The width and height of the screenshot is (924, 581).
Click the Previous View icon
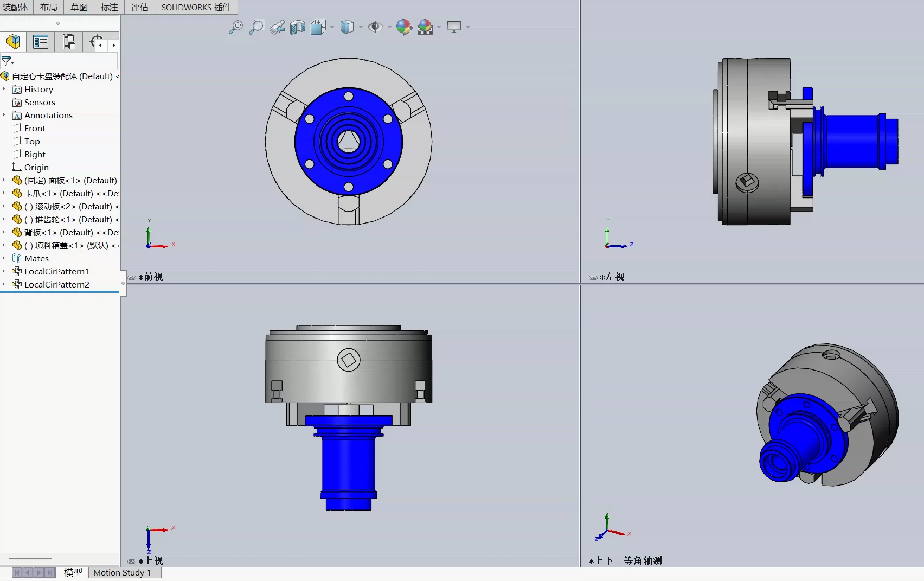277,27
